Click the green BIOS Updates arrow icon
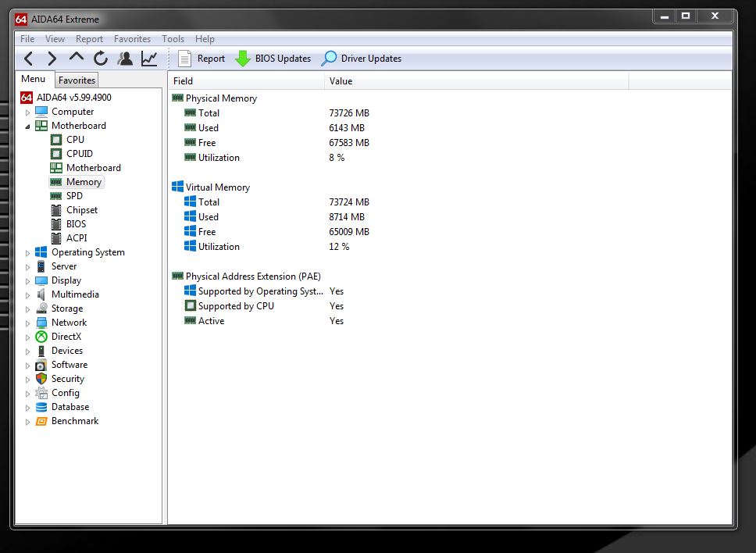This screenshot has height=553, width=756. click(243, 59)
